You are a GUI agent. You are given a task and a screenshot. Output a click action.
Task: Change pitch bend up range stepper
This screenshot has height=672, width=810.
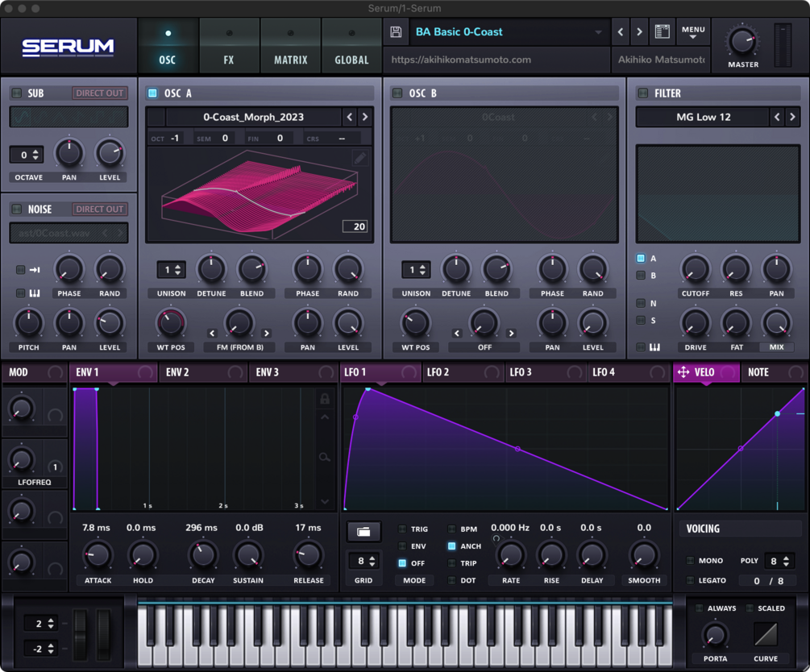51,624
